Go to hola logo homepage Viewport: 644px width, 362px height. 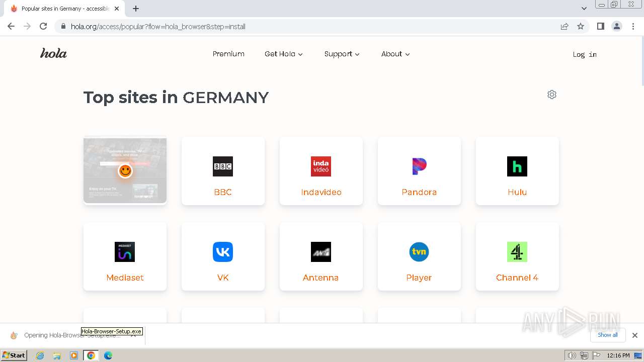click(53, 53)
